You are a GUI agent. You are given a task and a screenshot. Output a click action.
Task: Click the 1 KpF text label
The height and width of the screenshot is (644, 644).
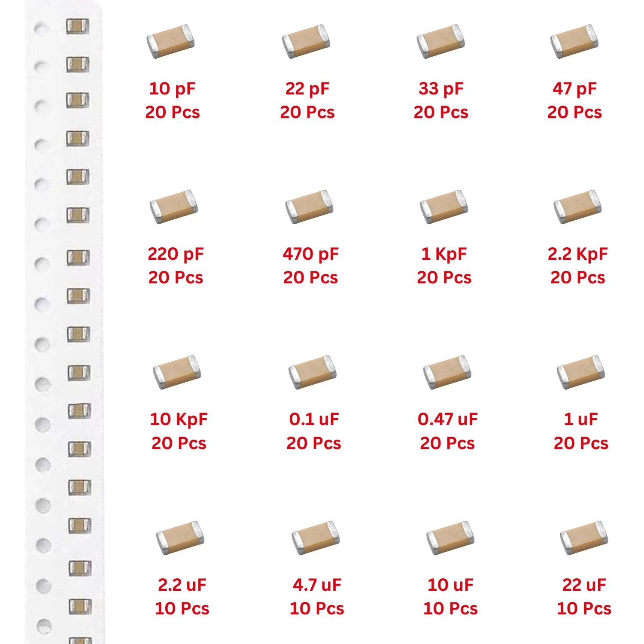[x=444, y=254]
